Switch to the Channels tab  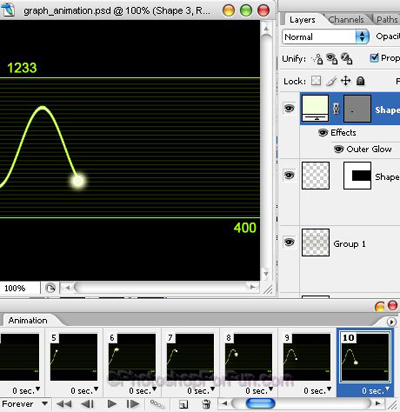coord(346,20)
